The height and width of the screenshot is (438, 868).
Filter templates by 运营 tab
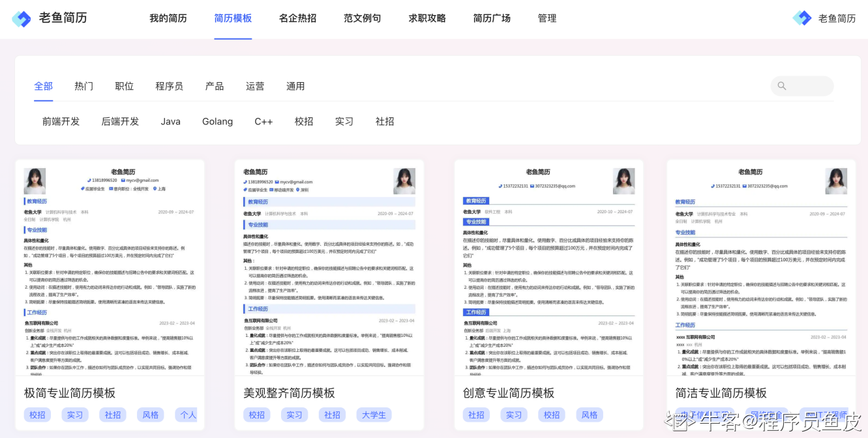tap(255, 86)
